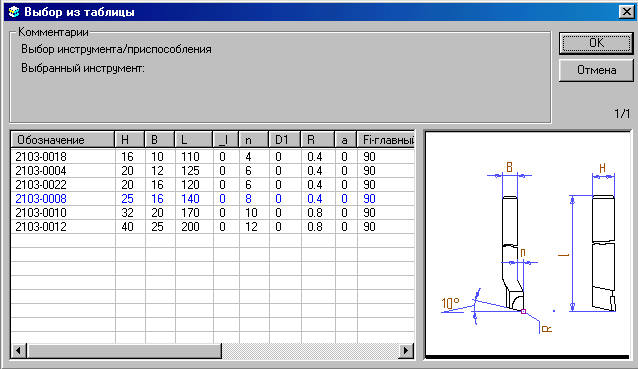Image resolution: width=638 pixels, height=369 pixels.
Task: Click H value 40 in row 2103-0012
Action: coord(127,227)
